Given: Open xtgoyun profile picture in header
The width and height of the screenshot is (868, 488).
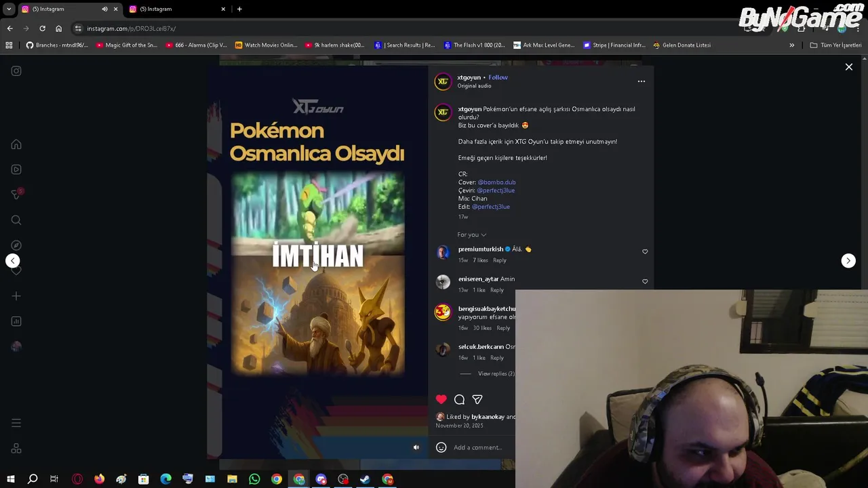Looking at the screenshot, I should point(443,81).
